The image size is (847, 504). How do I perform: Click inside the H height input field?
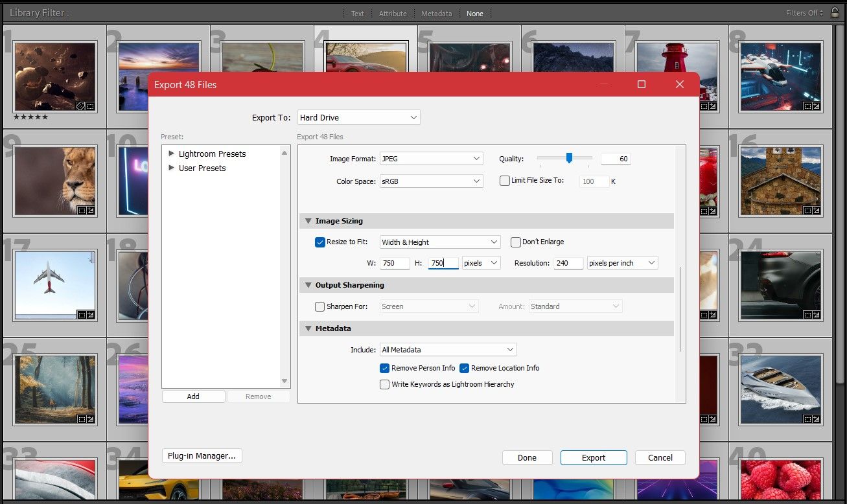(443, 262)
